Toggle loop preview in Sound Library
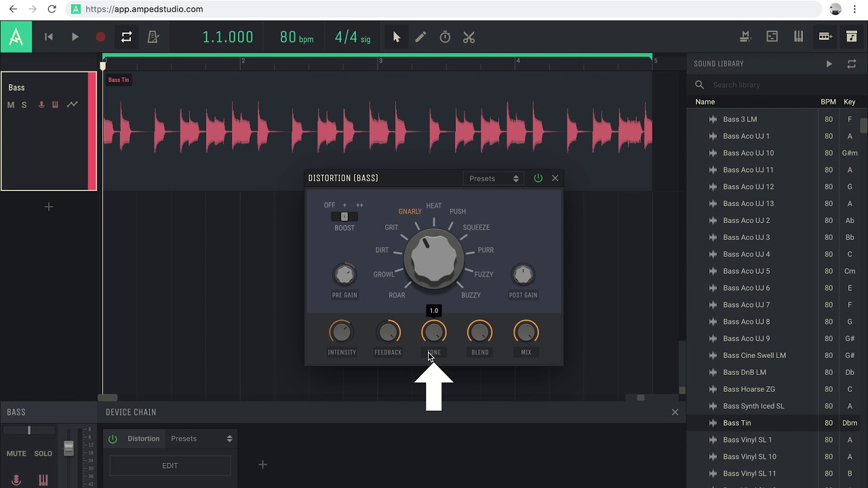This screenshot has width=868, height=488. point(852,64)
